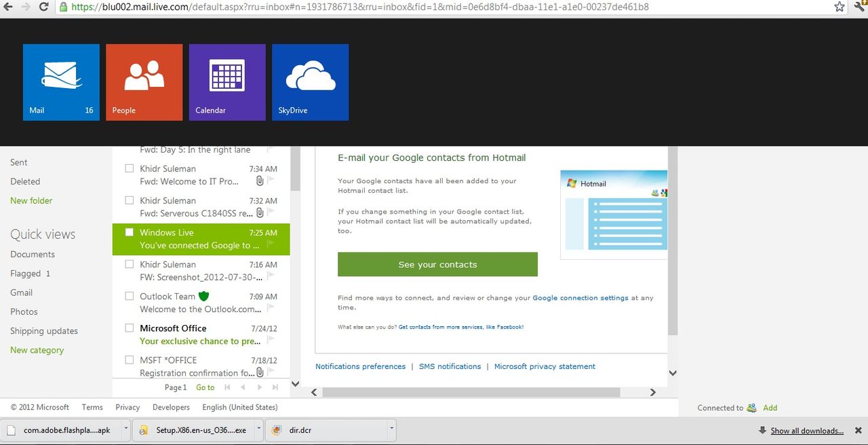Open dropdown arrow for com.adobe.flashpla apk download
Image resolution: width=868 pixels, height=445 pixels.
click(x=125, y=429)
